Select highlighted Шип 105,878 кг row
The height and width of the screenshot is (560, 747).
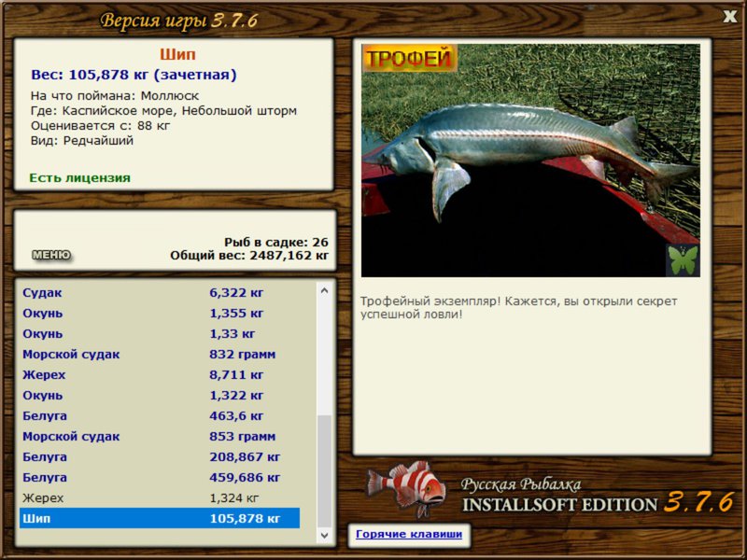point(160,518)
